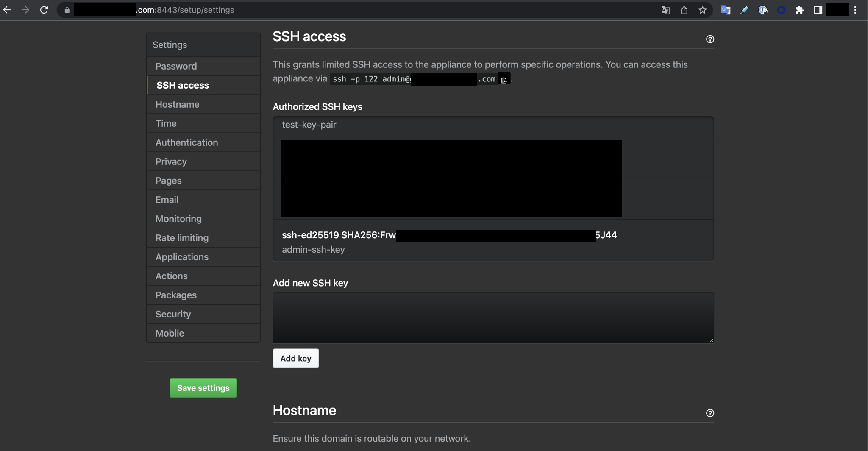
Task: Focus the Add new SSH key textbox
Action: tap(493, 318)
